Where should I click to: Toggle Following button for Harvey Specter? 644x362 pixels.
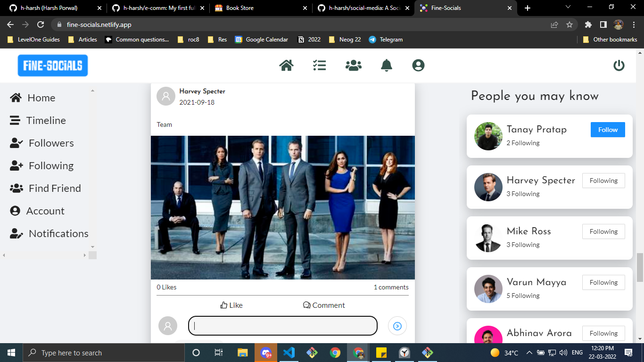(x=603, y=181)
